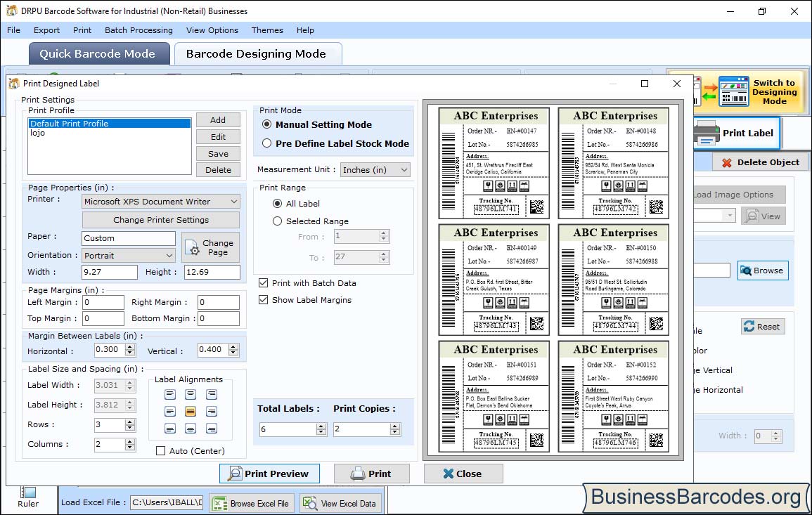Image resolution: width=812 pixels, height=515 pixels.
Task: Click the Delete profile button
Action: point(218,170)
